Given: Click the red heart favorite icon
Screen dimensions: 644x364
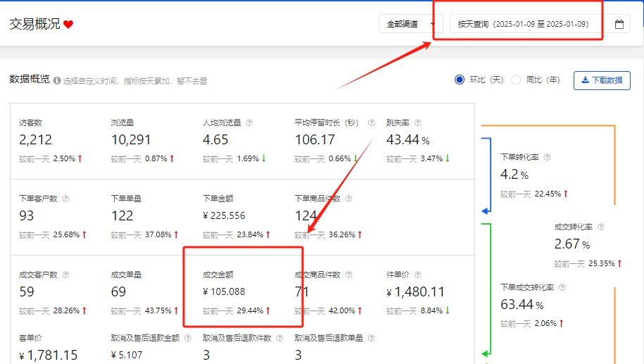Looking at the screenshot, I should tap(68, 25).
